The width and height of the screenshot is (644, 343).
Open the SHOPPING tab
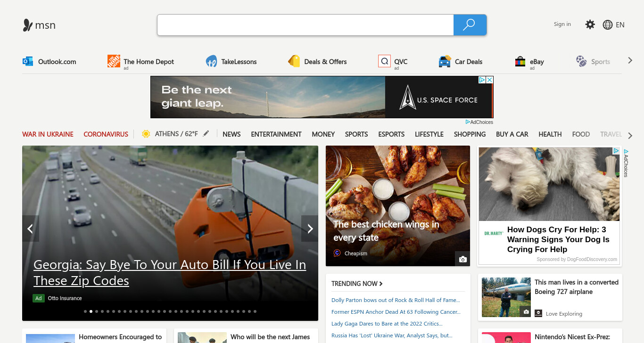pyautogui.click(x=470, y=134)
